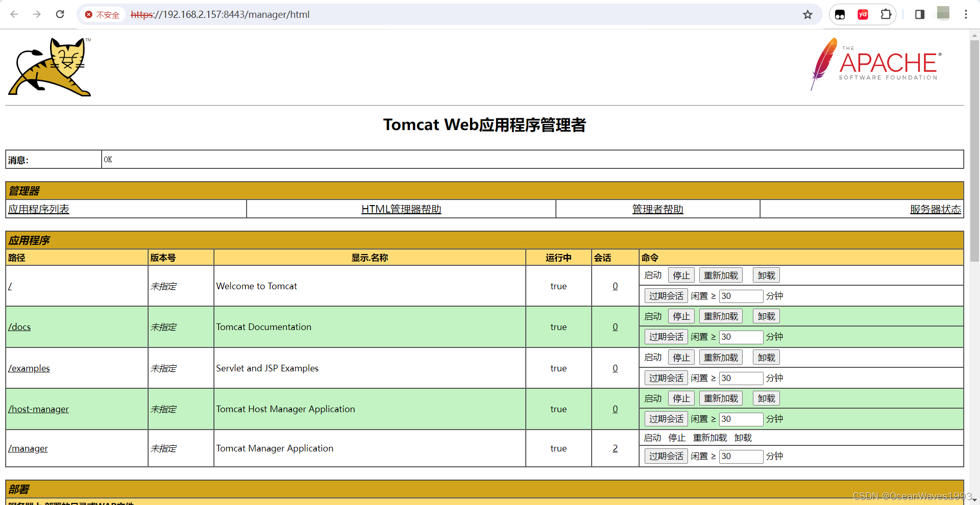
Task: Open the profile avatar
Action: coord(943,14)
